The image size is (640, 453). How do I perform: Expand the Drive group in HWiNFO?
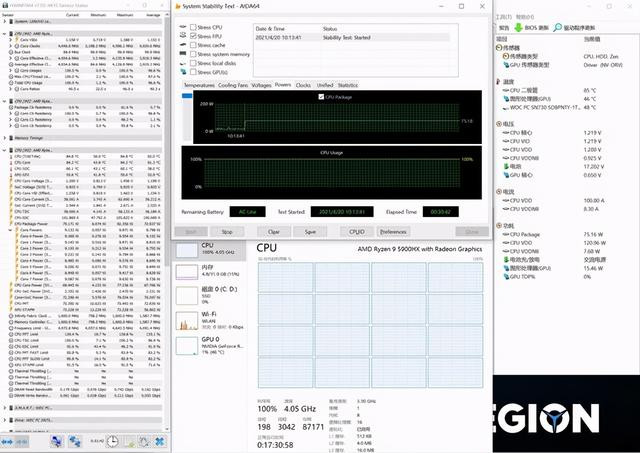(x=4, y=420)
